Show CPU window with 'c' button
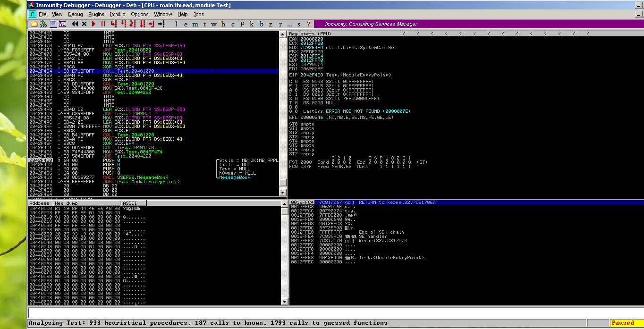This screenshot has width=644, height=329. coord(233,24)
